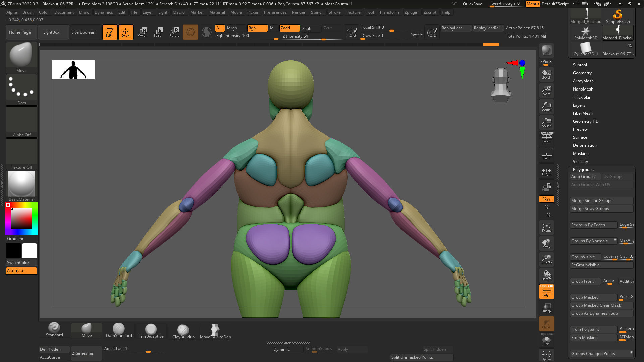Expand the ArrayMesh section

point(583,81)
